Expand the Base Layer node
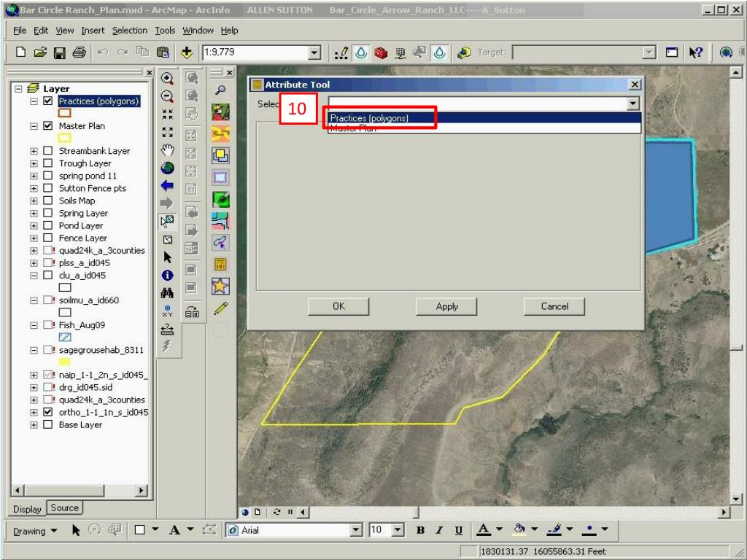747x560 pixels. [x=34, y=425]
